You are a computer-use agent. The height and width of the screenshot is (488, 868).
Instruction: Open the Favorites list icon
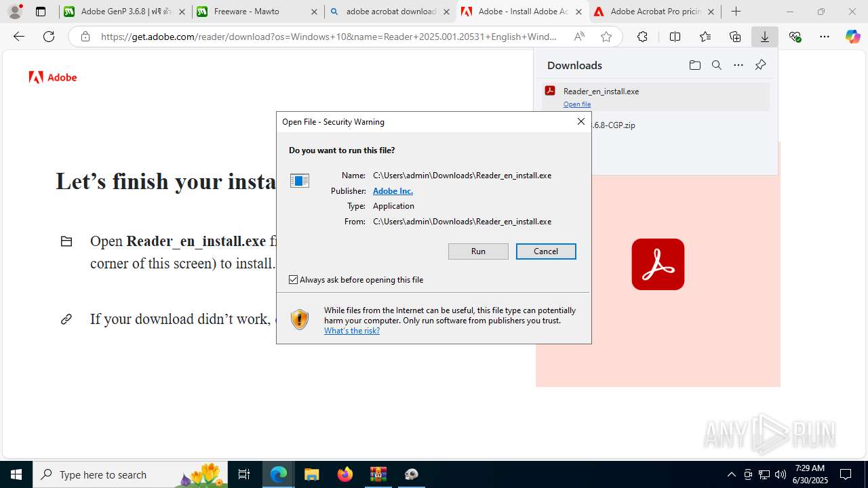point(705,37)
